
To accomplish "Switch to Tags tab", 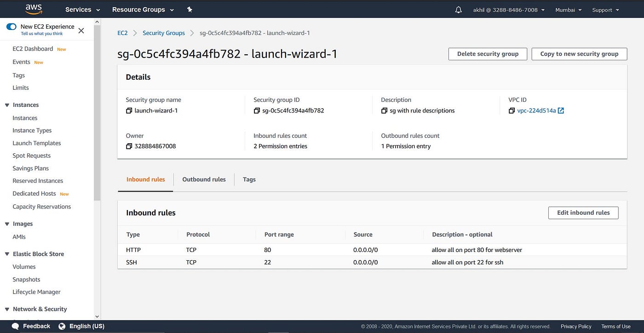I will pyautogui.click(x=249, y=180).
